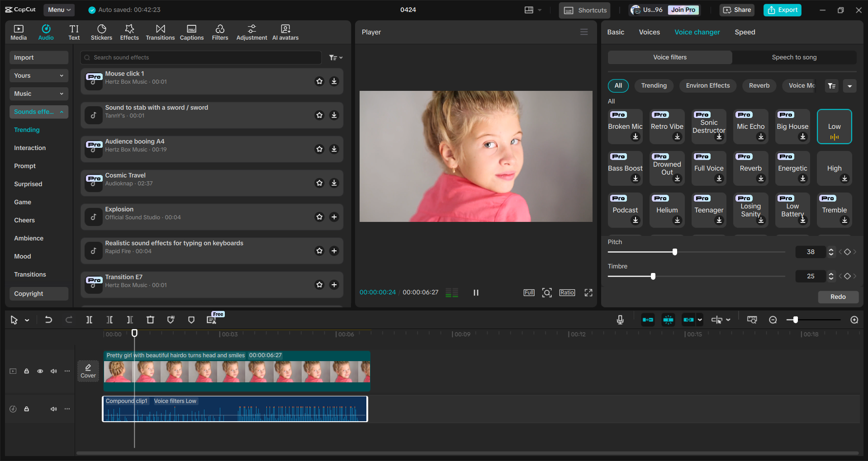
Task: Toggle visibility of the video track
Action: click(40, 371)
